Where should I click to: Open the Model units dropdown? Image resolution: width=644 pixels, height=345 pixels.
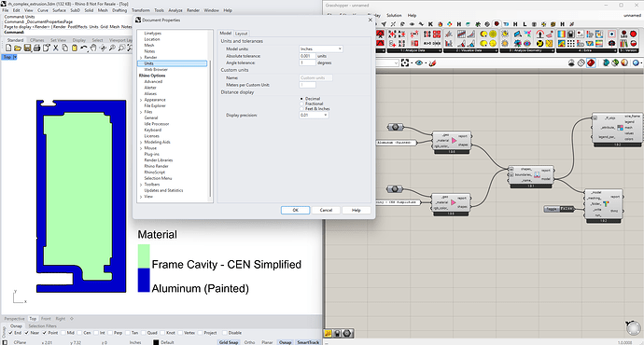click(x=321, y=48)
